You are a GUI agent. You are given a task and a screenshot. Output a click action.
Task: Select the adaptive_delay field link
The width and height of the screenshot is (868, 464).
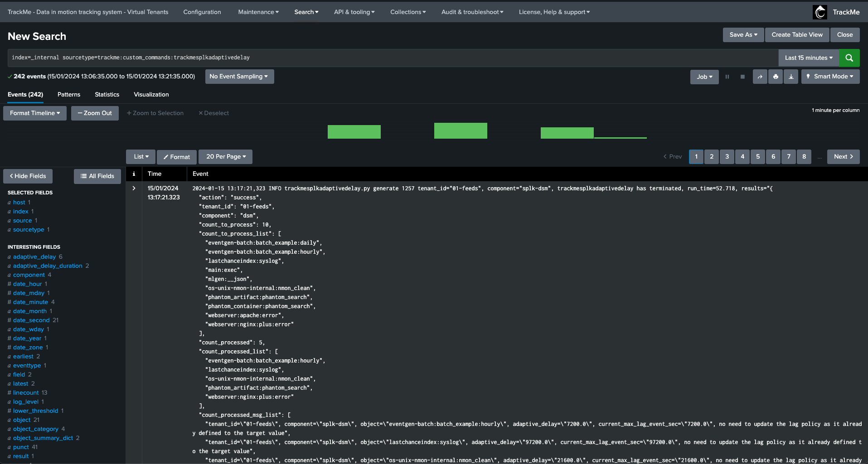34,256
